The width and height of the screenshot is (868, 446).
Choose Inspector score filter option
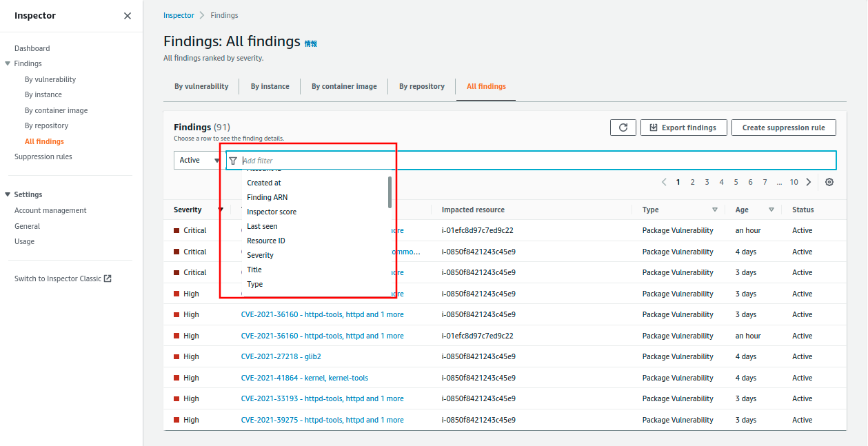click(272, 212)
